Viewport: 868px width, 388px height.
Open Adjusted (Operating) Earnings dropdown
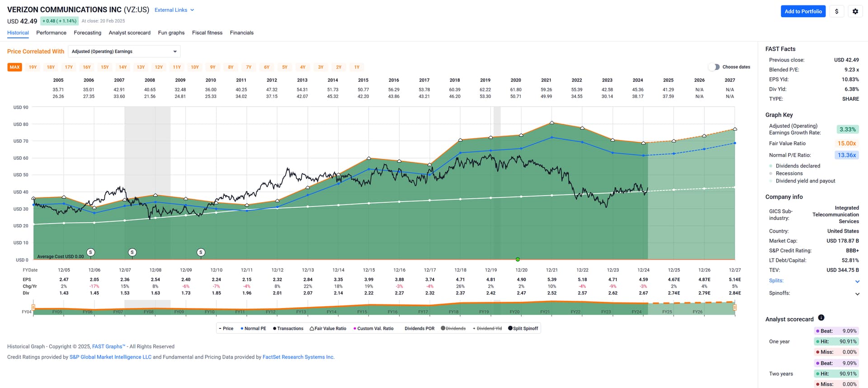[x=124, y=51]
